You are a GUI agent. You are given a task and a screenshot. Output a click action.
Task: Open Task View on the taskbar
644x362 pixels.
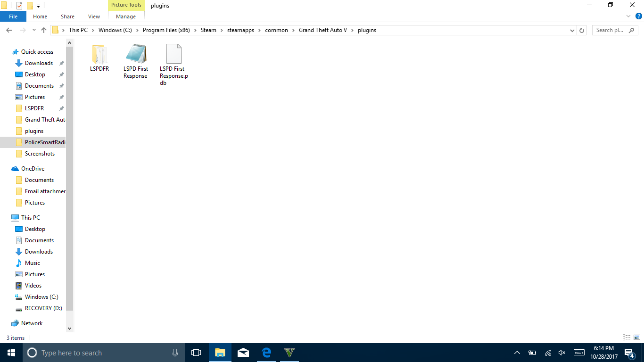[x=196, y=353]
